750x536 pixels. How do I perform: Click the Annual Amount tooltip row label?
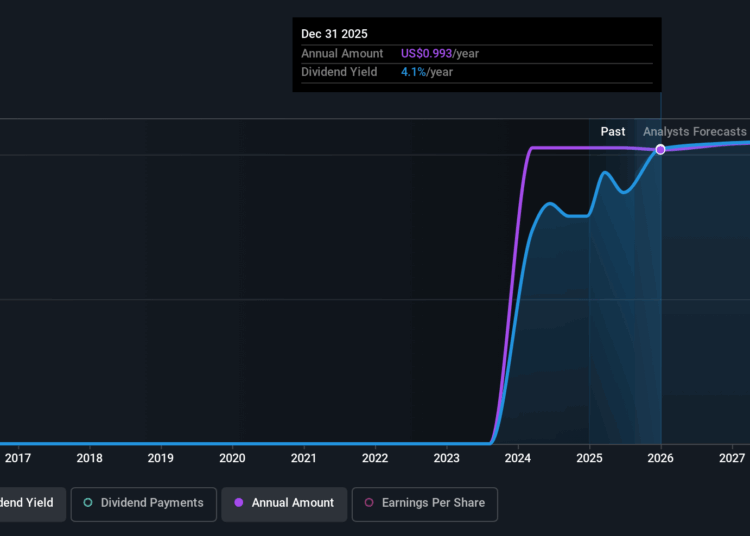tap(342, 54)
